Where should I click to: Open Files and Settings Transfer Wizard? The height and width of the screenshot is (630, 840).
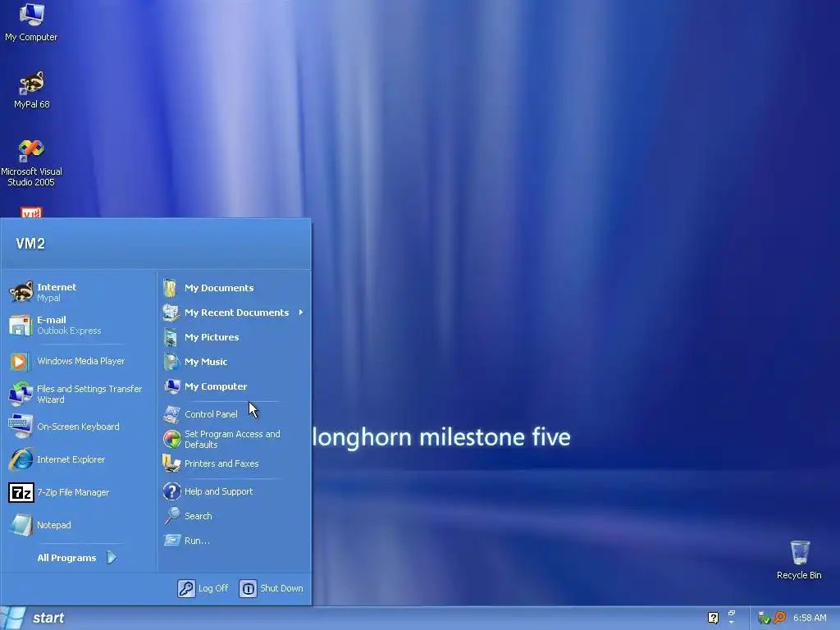[x=78, y=395]
